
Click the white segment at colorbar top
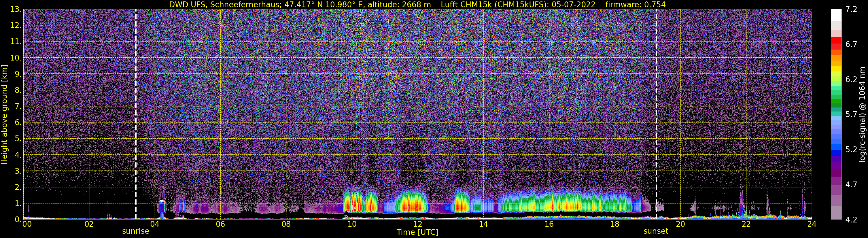(836, 15)
